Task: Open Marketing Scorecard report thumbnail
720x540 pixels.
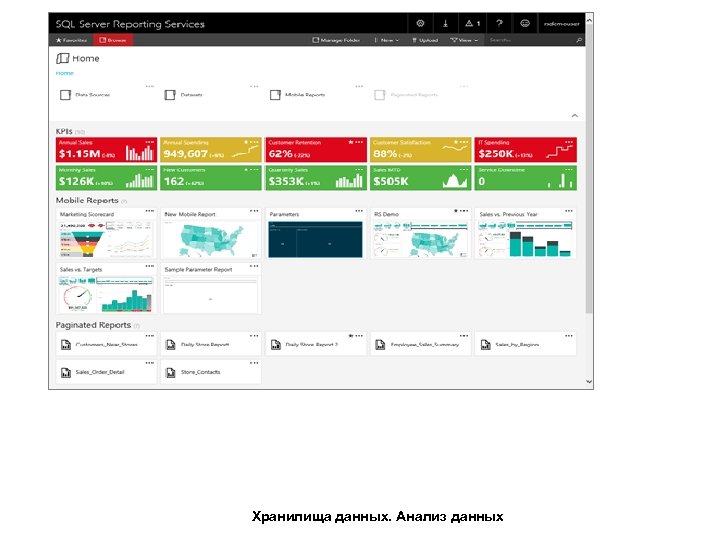Action: coord(106,239)
